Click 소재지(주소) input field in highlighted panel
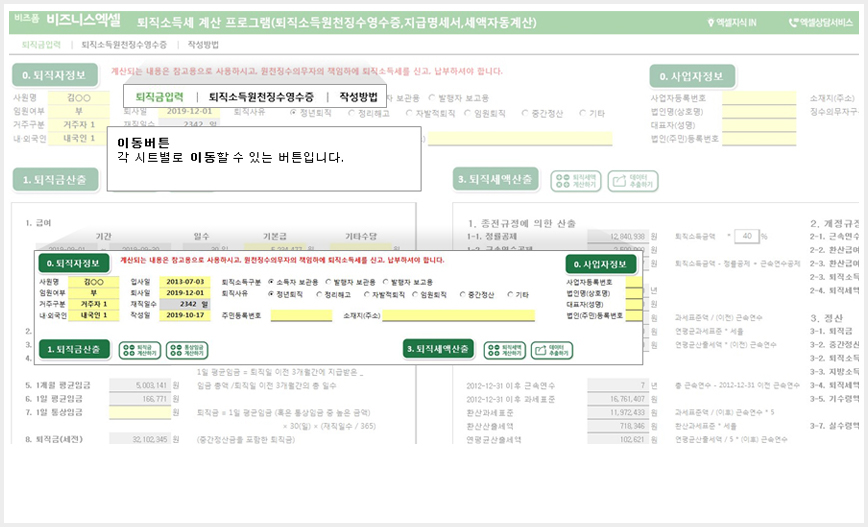The height and width of the screenshot is (527, 868). (459, 316)
